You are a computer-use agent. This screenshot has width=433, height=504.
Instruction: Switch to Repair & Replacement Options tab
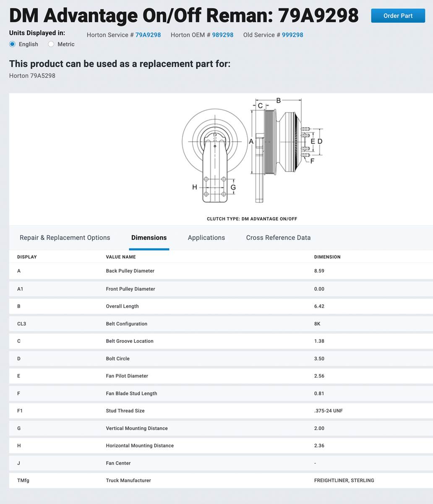pyautogui.click(x=65, y=238)
